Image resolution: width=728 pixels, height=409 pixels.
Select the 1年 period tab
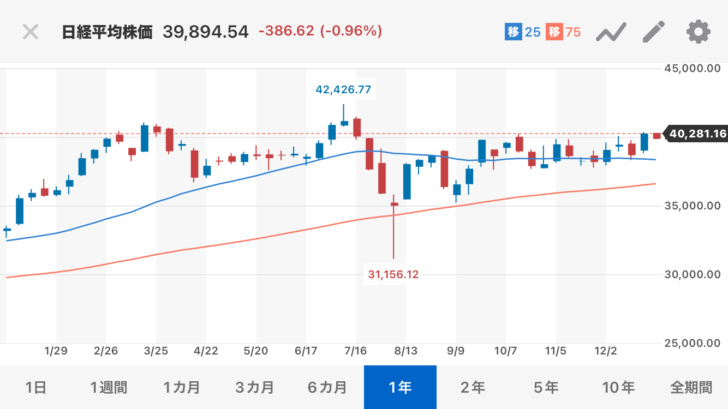(x=400, y=387)
